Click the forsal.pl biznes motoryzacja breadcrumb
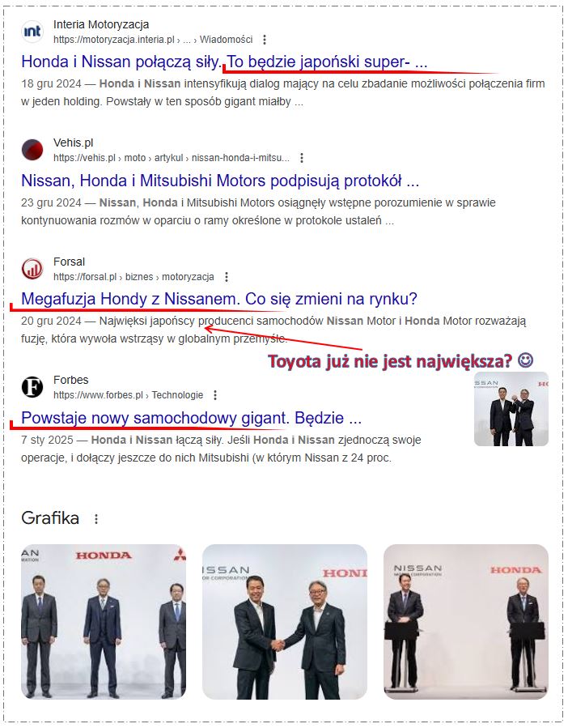The width and height of the screenshot is (568, 728). [134, 277]
